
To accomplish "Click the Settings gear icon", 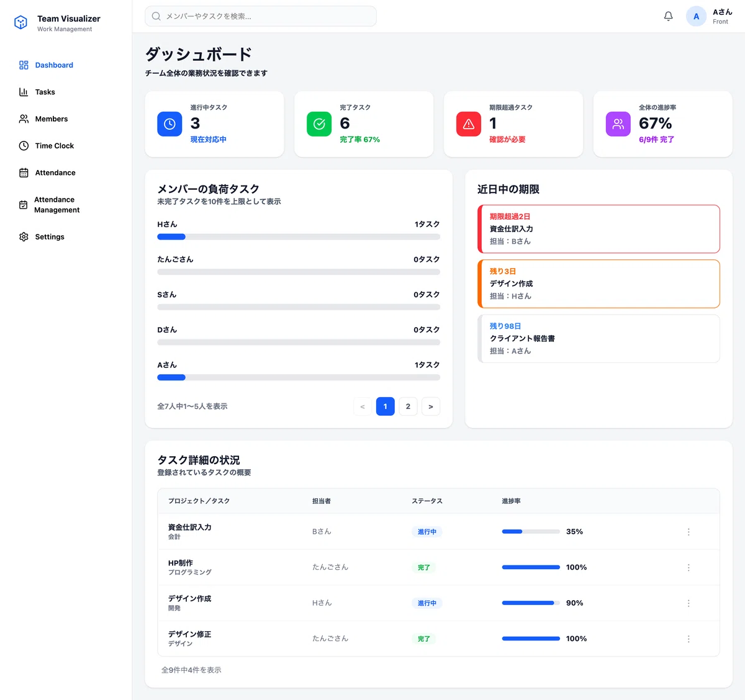I will click(24, 237).
